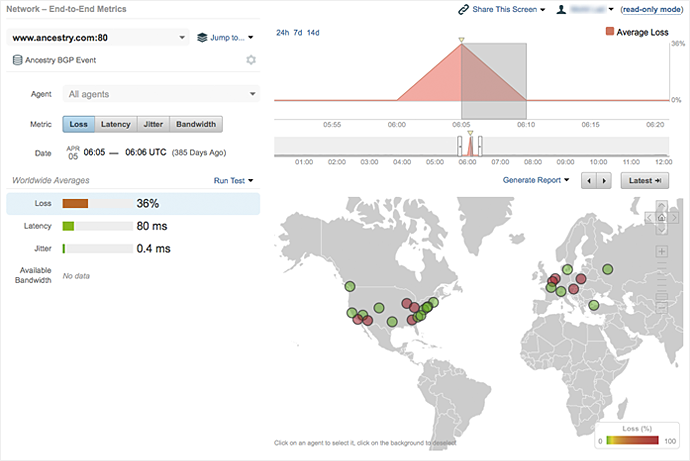Image resolution: width=690 pixels, height=461 pixels.
Task: Open the Generate Report dropdown
Action: tap(536, 181)
